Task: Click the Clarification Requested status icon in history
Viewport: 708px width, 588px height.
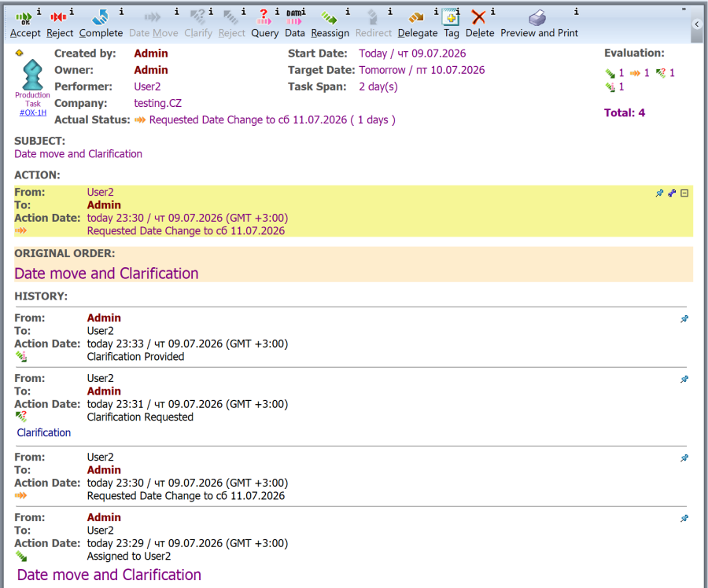Action: [20, 417]
